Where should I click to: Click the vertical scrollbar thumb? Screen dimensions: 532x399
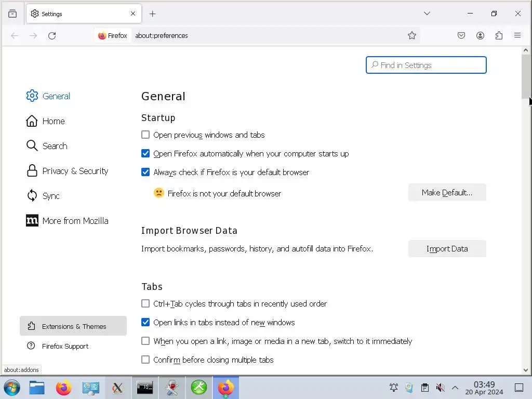pos(526,77)
